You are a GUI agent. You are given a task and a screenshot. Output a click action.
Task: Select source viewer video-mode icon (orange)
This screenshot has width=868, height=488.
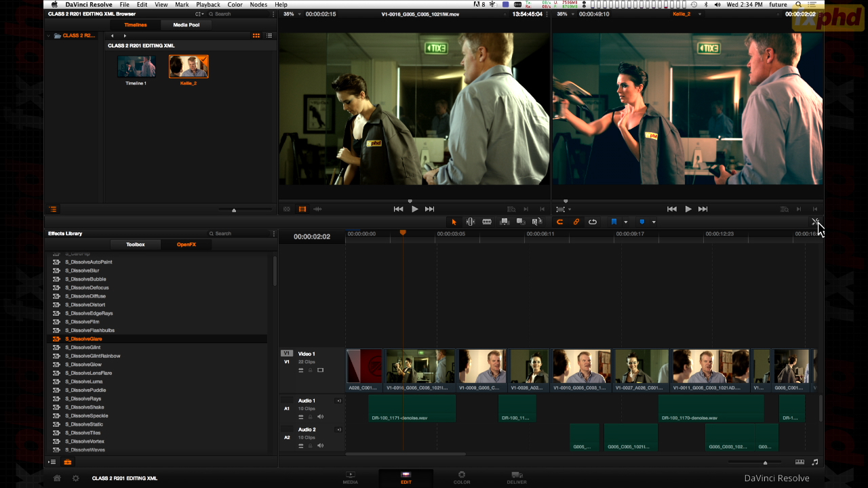(x=302, y=209)
